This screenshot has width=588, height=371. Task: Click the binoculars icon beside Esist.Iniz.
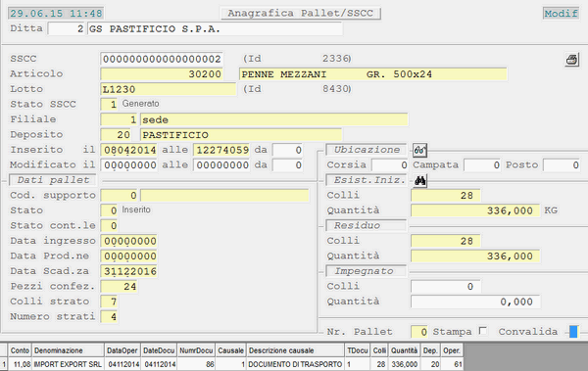pyautogui.click(x=420, y=181)
